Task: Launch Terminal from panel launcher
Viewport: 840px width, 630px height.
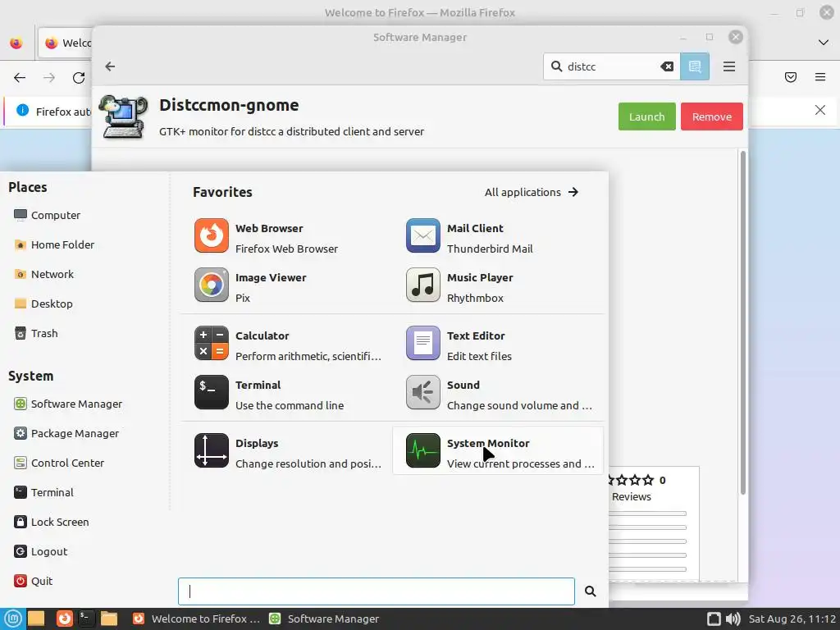Action: point(85,619)
